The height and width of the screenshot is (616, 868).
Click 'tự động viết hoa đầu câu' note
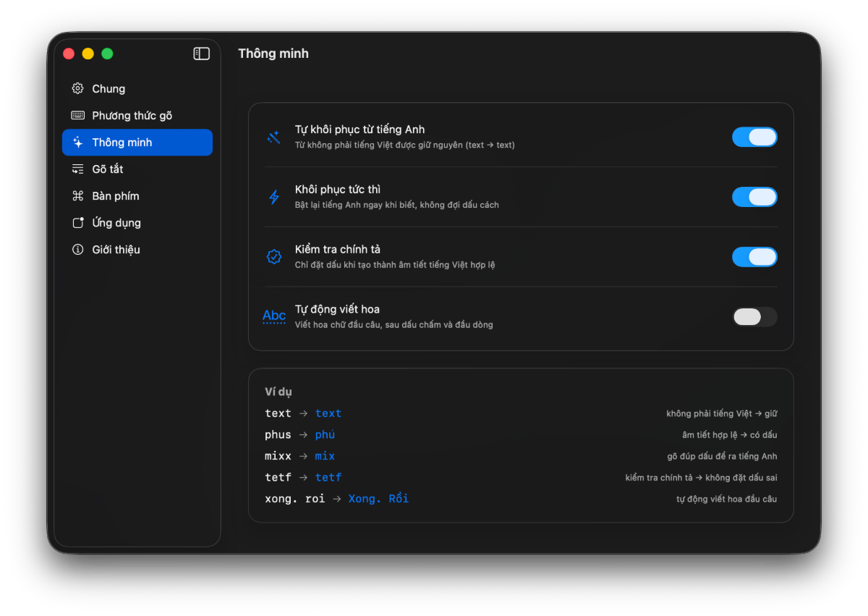727,499
